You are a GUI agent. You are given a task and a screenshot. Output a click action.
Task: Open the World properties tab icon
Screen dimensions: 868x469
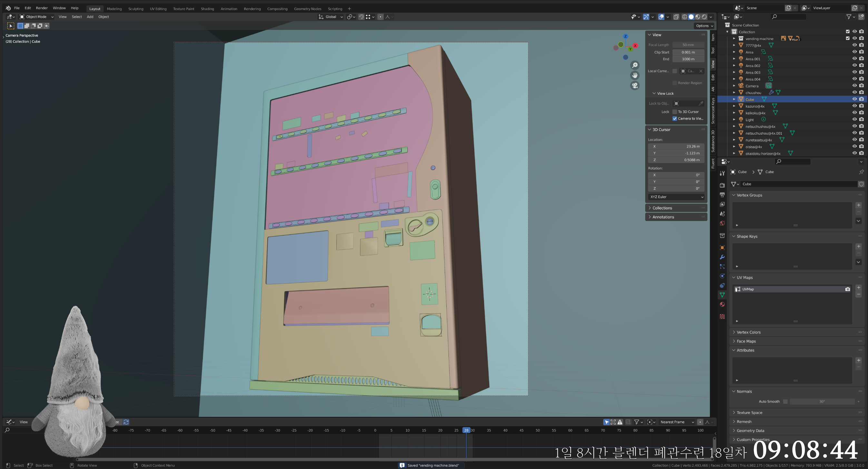pos(722,224)
